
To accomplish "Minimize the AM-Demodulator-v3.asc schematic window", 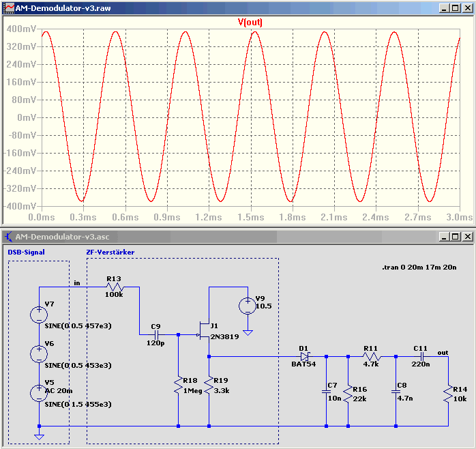I will tap(444, 236).
